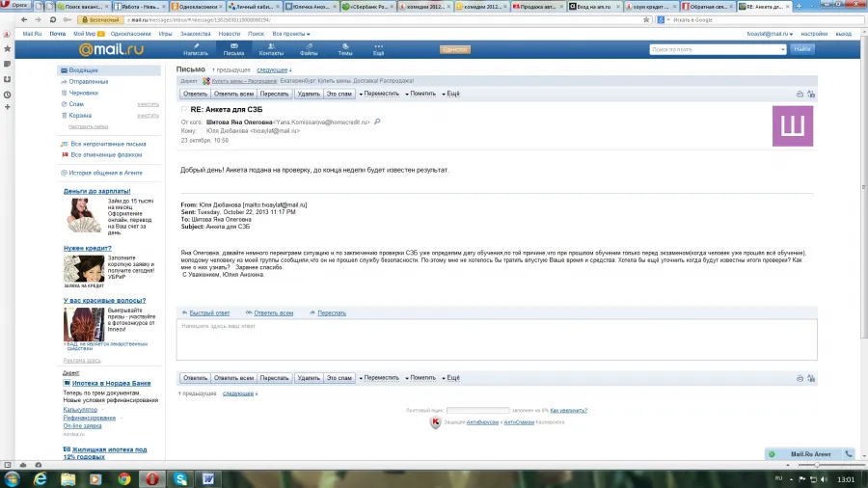
Task: Open the Письма section in header
Action: click(233, 49)
